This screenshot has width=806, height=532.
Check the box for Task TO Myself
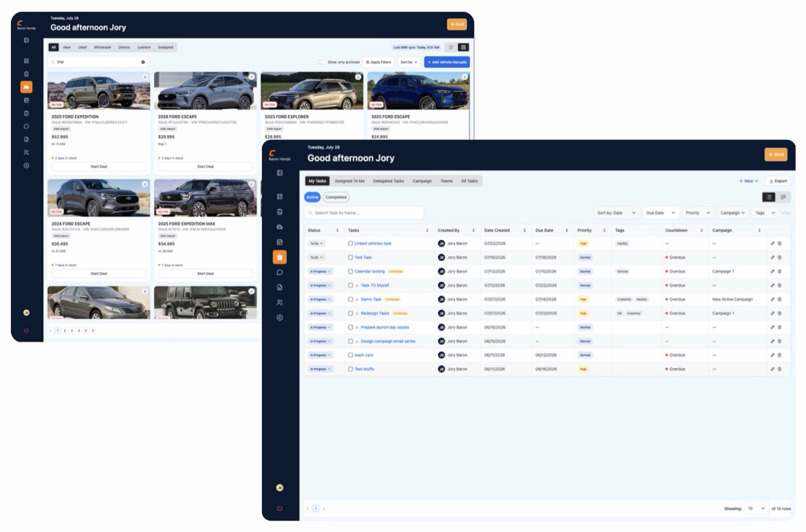(350, 286)
